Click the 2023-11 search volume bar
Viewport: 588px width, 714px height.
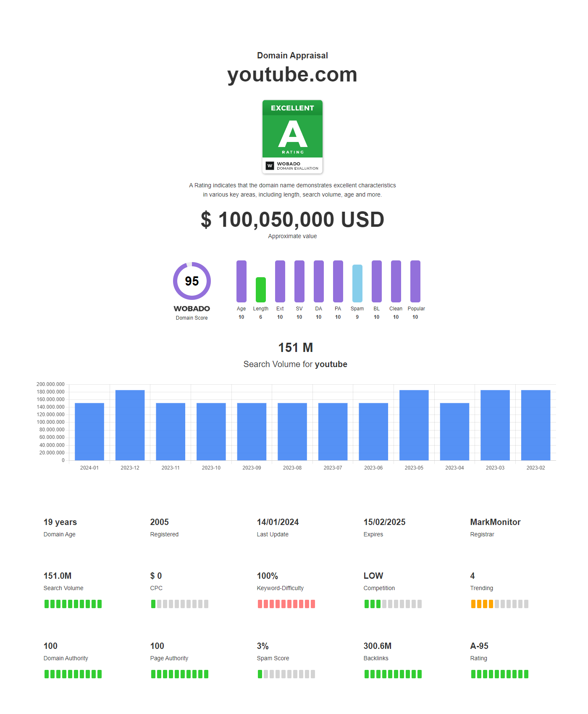point(171,432)
